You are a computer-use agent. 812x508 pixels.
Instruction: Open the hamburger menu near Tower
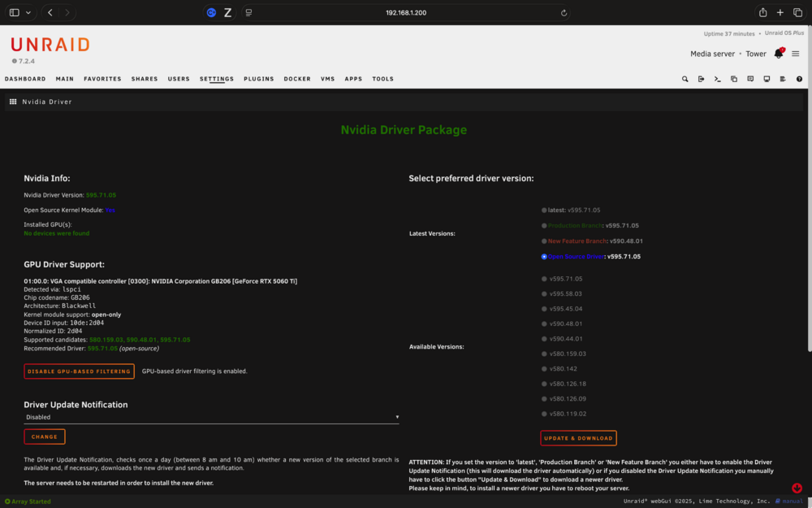[796, 54]
